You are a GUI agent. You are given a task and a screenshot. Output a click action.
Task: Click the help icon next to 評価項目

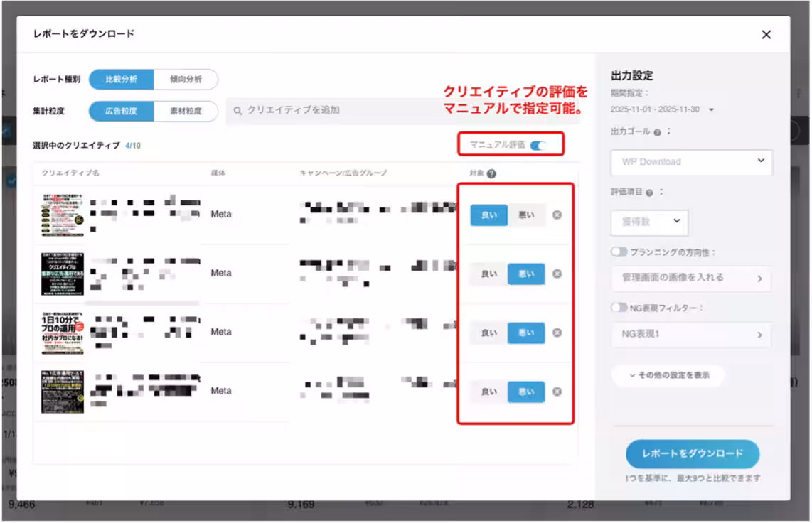(651, 192)
